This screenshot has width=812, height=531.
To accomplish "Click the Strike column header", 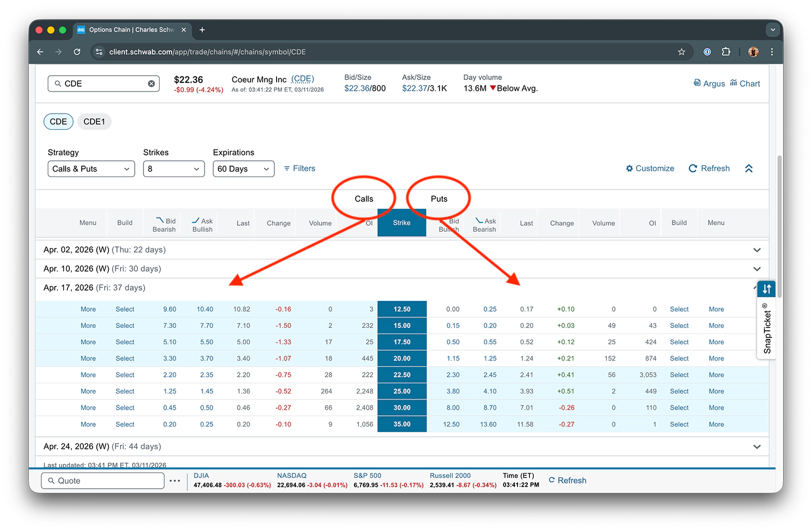I will click(x=402, y=222).
